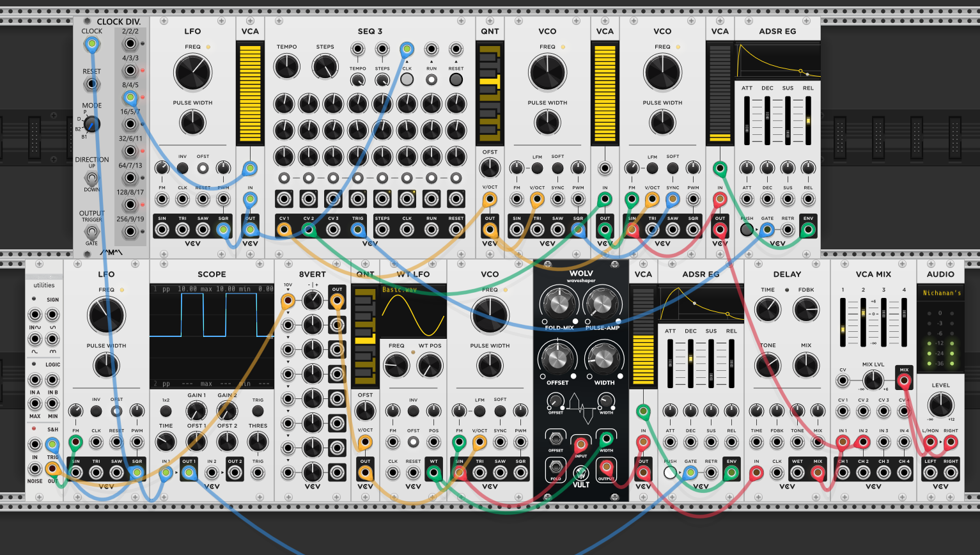Click the first step gate button on SEQ 3
The width and height of the screenshot is (980, 555).
pyautogui.click(x=284, y=178)
